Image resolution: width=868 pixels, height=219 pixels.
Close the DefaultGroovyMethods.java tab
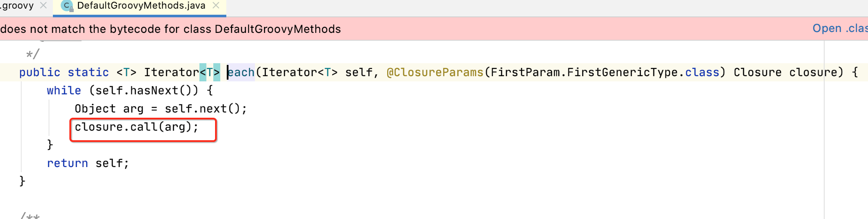click(216, 6)
